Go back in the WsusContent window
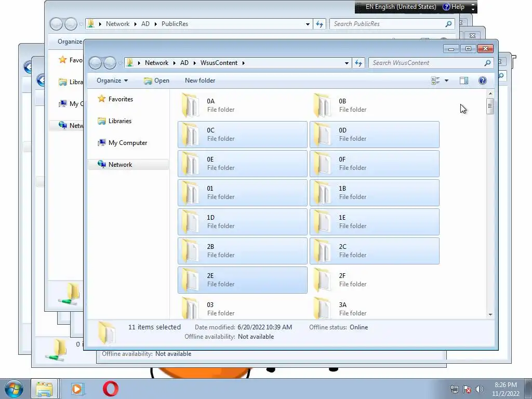 click(96, 63)
